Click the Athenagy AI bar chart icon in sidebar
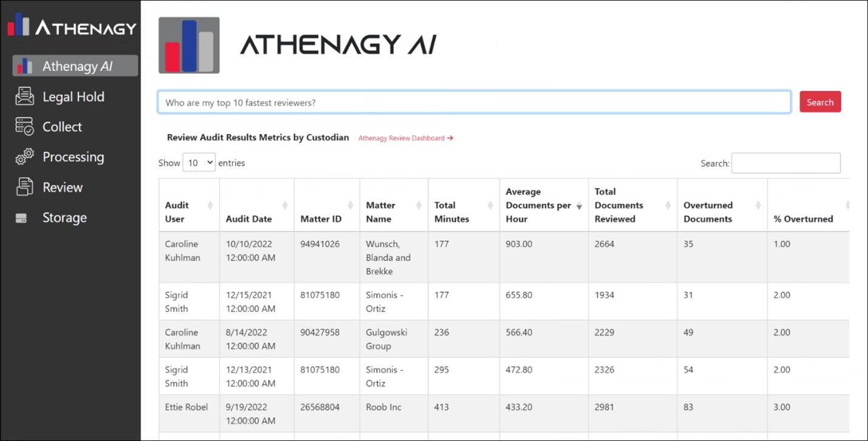The image size is (868, 441). (x=25, y=66)
